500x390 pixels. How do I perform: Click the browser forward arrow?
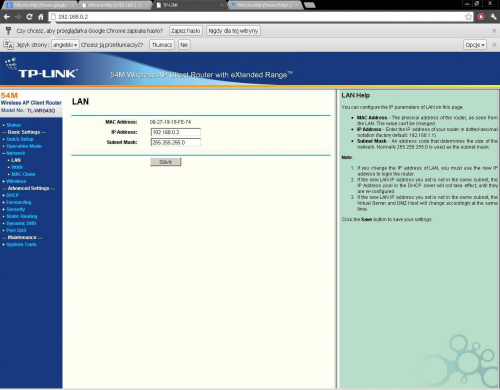pyautogui.click(x=18, y=17)
